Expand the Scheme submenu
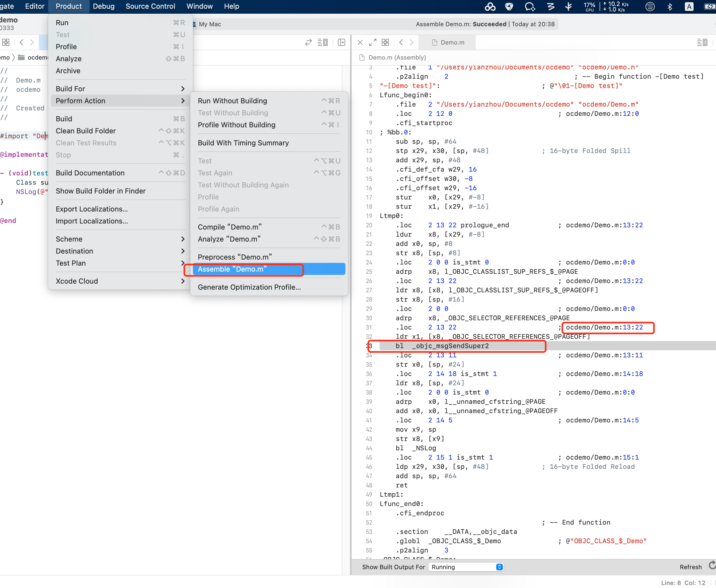This screenshot has height=588, width=716. click(x=120, y=239)
